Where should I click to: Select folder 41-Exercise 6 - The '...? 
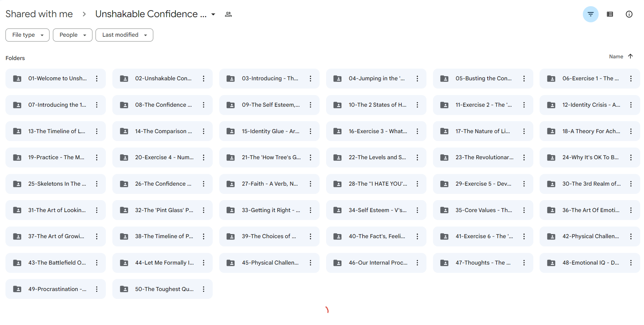coord(483,236)
